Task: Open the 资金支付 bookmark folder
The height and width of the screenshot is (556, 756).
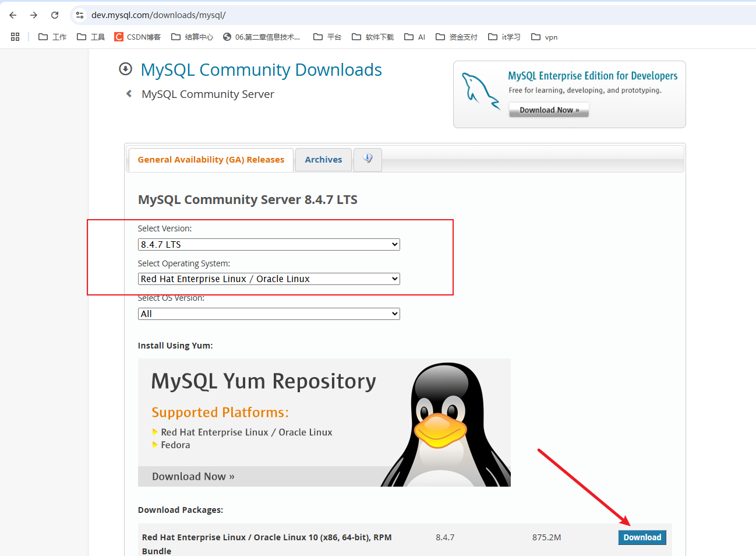Action: click(x=457, y=37)
